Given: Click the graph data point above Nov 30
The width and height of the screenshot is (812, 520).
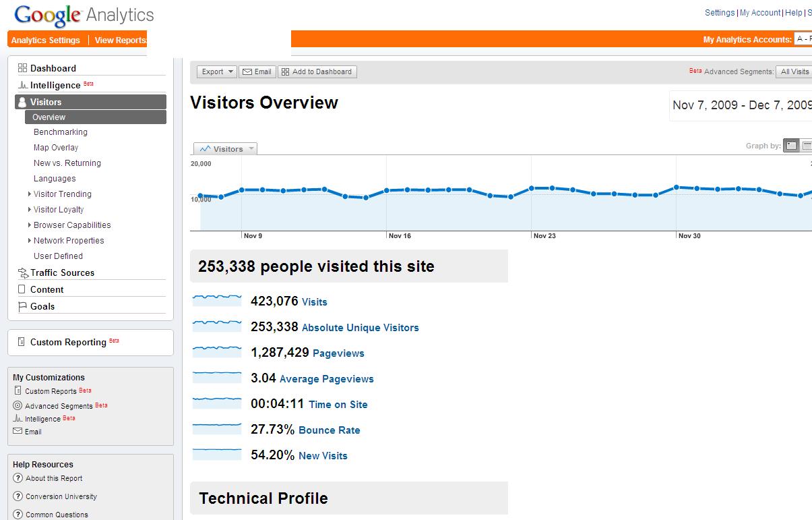Looking at the screenshot, I should pos(676,187).
